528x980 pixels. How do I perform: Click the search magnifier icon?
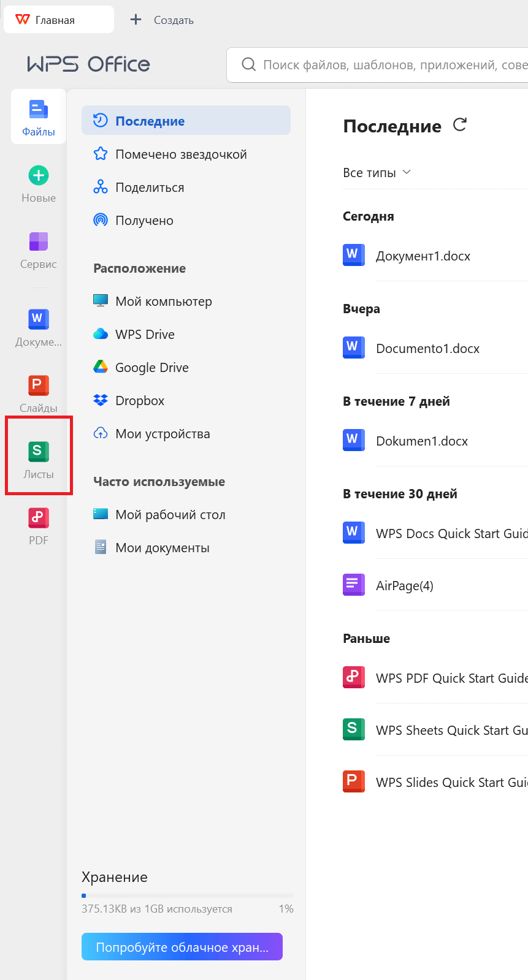(248, 64)
